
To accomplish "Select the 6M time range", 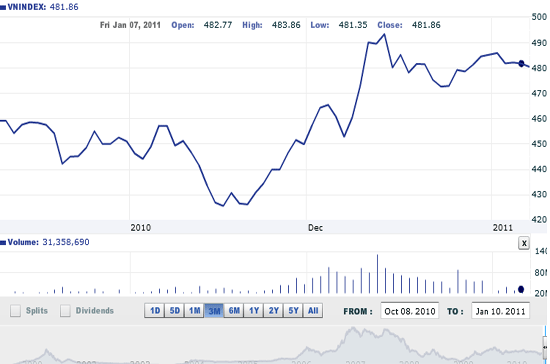I will pos(234,311).
